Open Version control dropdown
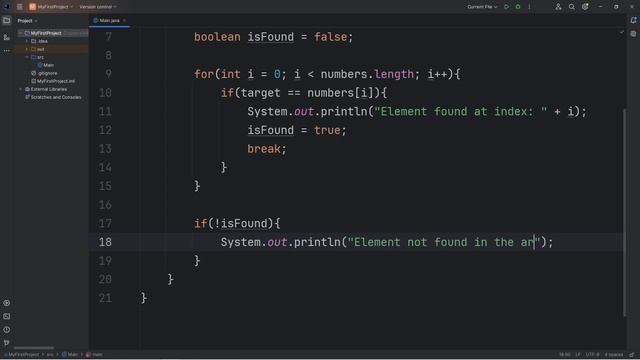Image resolution: width=640 pixels, height=360 pixels. (98, 7)
